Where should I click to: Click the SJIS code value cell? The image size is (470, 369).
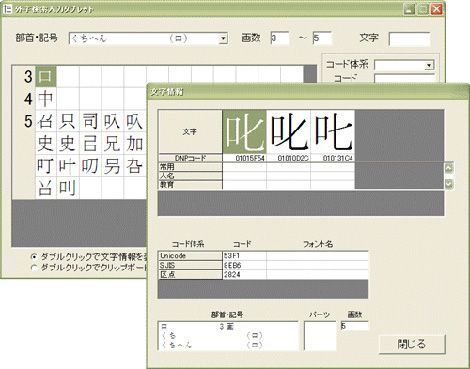[244, 265]
